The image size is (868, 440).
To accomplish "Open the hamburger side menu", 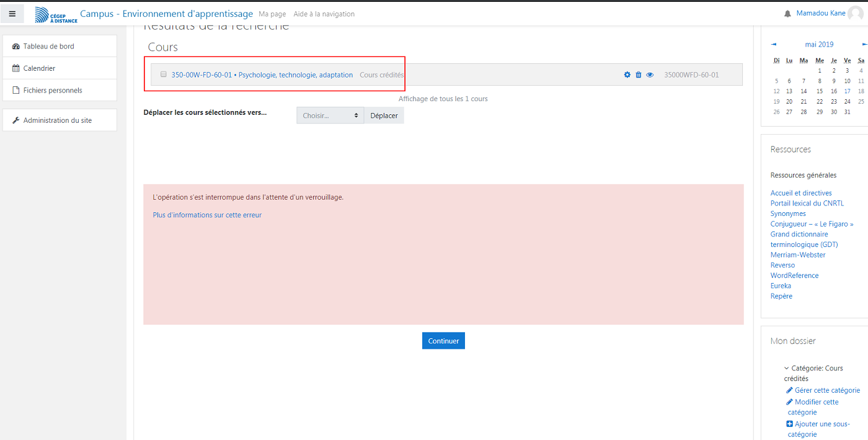I will (x=12, y=14).
